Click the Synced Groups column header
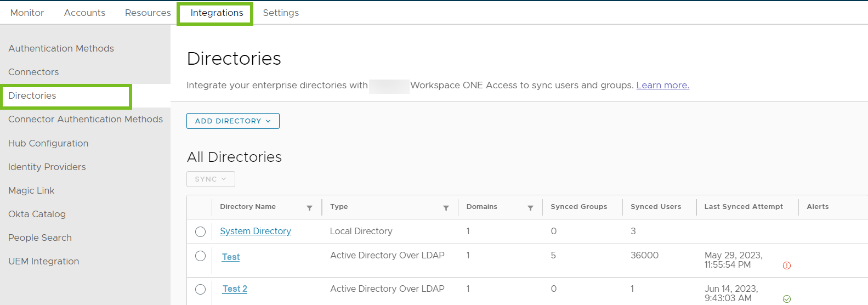The width and height of the screenshot is (868, 305). [x=579, y=207]
